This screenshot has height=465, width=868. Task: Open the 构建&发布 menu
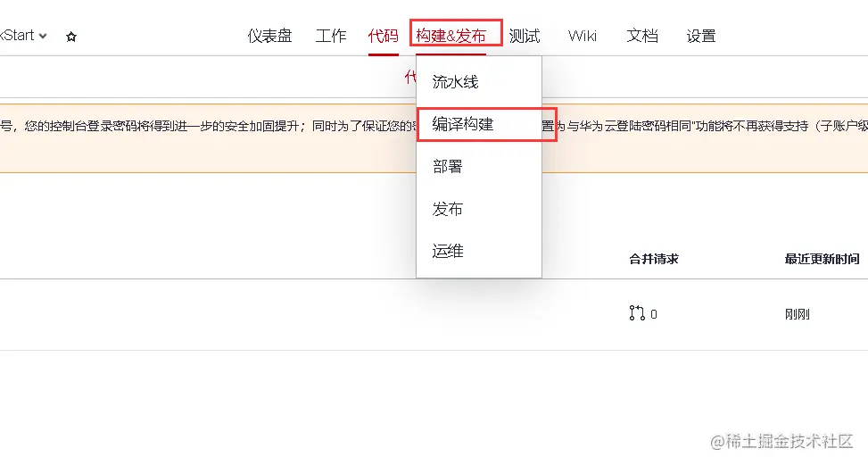451,36
